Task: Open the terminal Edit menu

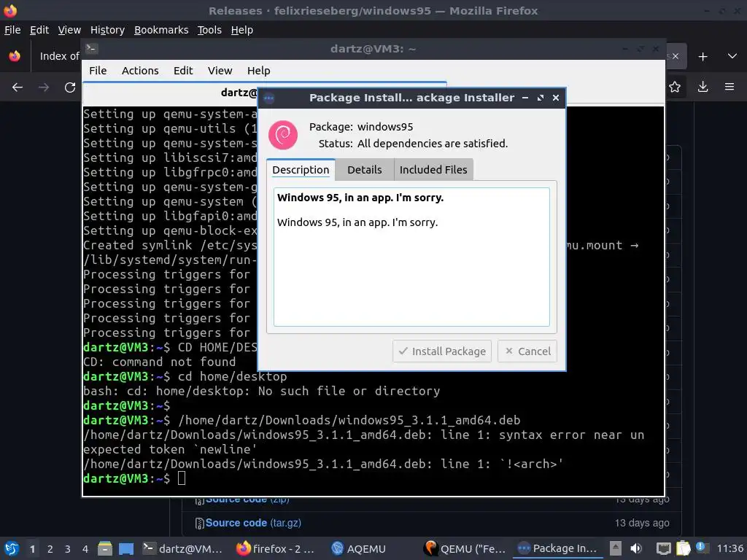Action: tap(183, 71)
